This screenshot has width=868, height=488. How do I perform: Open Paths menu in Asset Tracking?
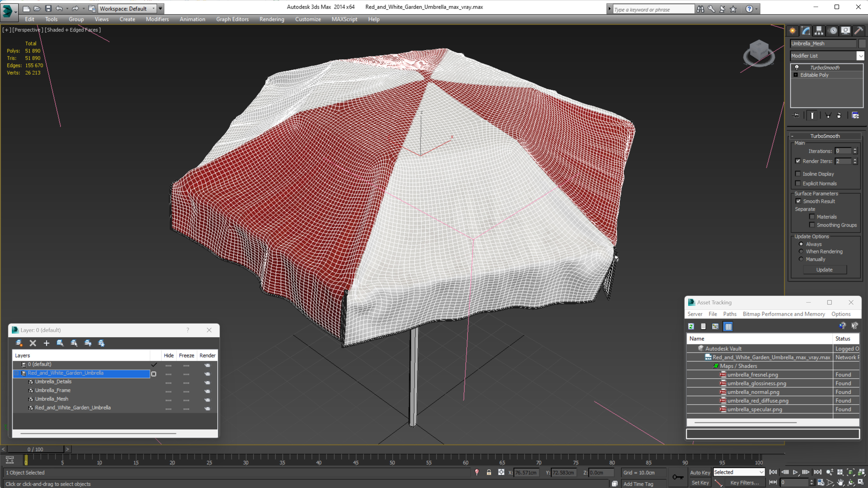pyautogui.click(x=730, y=314)
